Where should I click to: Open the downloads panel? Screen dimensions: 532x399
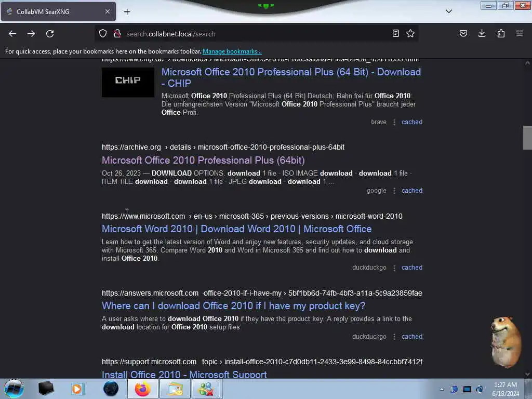[x=482, y=33]
